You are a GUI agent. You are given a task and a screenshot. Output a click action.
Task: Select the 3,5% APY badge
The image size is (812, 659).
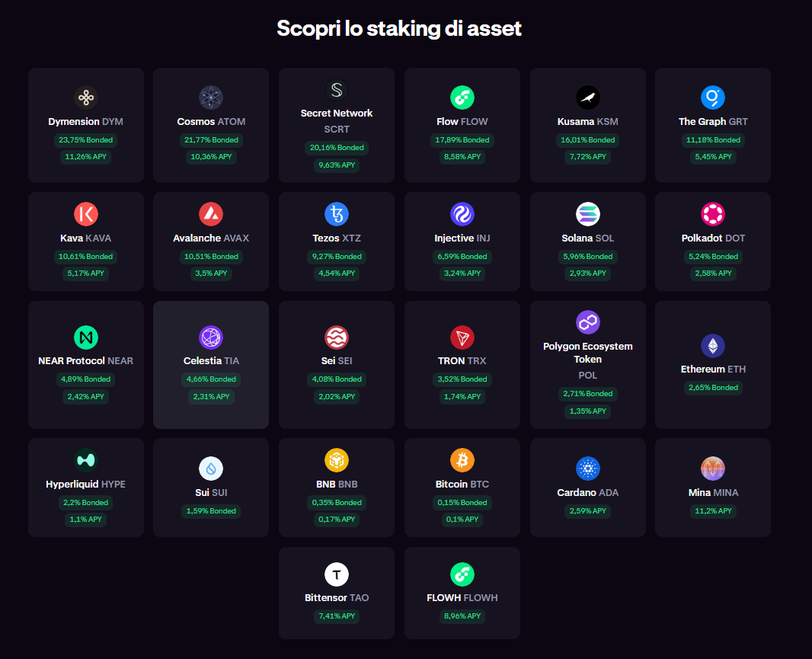211,273
